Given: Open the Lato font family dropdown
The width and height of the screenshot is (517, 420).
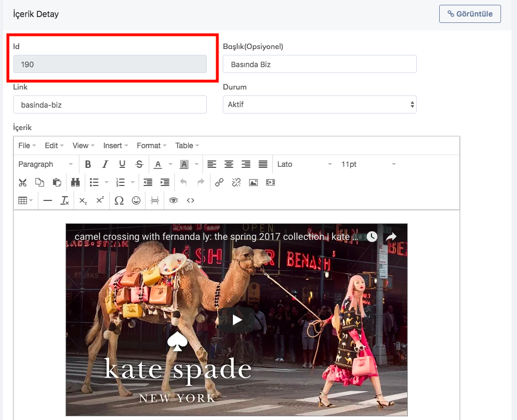Looking at the screenshot, I should (304, 164).
